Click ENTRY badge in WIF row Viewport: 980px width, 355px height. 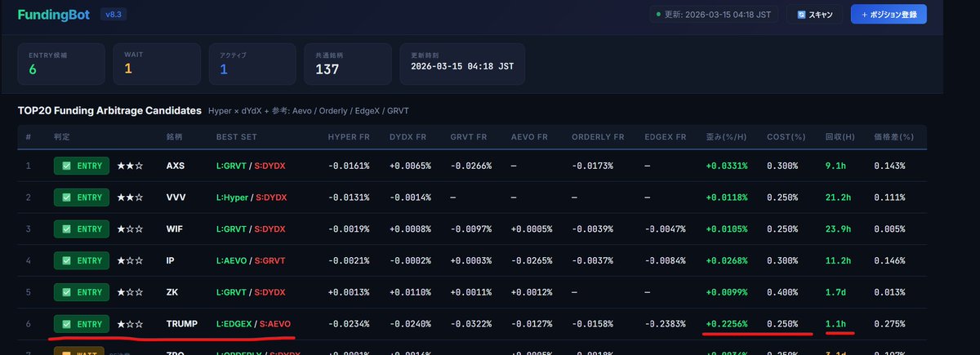click(x=82, y=229)
